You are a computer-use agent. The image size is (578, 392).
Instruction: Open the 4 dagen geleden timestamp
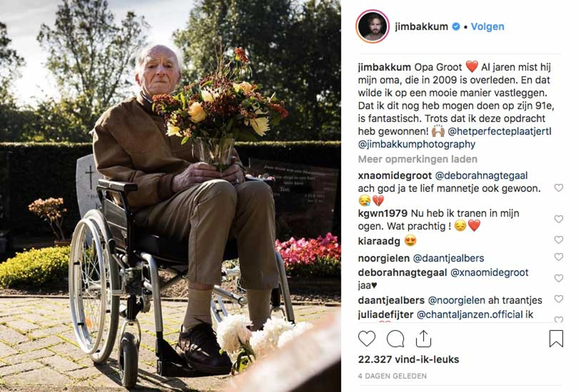tap(392, 376)
